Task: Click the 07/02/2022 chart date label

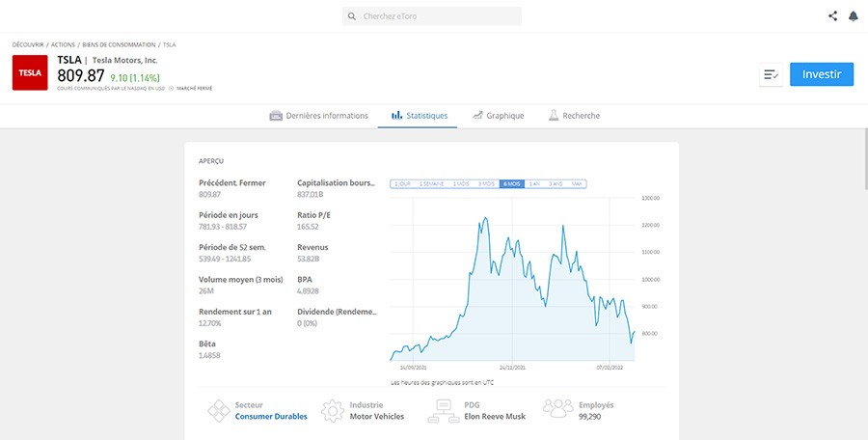Action: click(610, 367)
